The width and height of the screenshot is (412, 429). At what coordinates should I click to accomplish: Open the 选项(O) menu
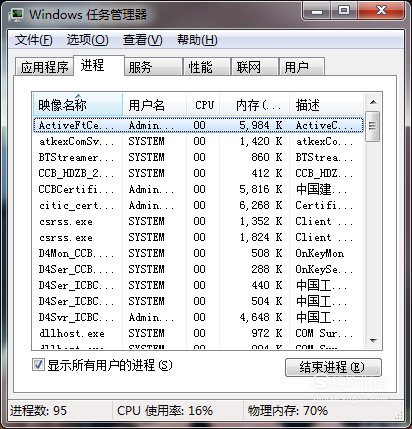(x=88, y=40)
